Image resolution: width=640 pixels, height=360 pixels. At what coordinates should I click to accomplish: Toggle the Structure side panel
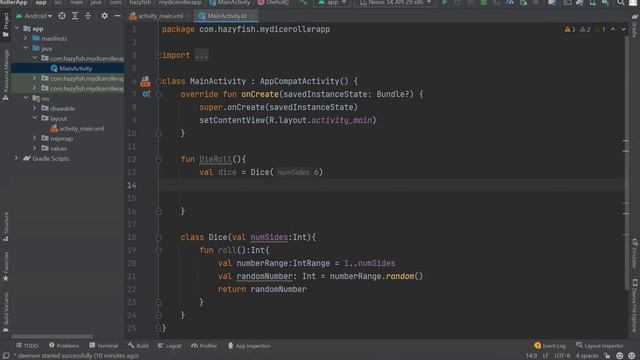[6, 227]
